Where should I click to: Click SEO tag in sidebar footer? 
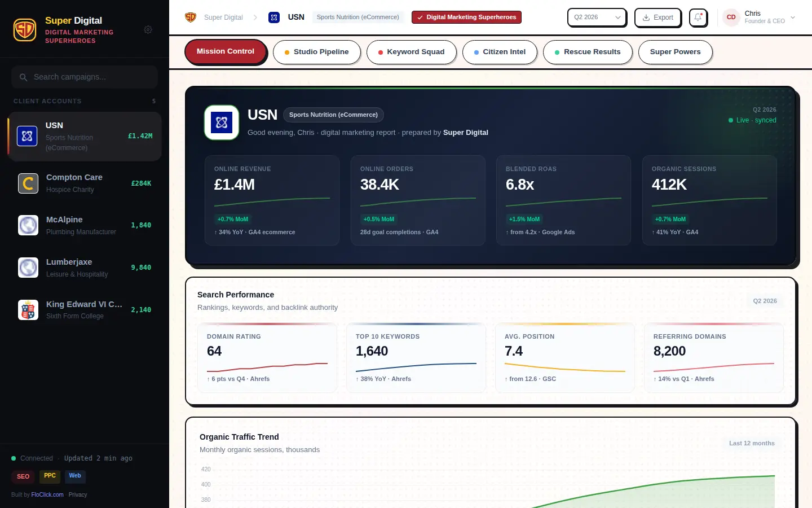23,476
